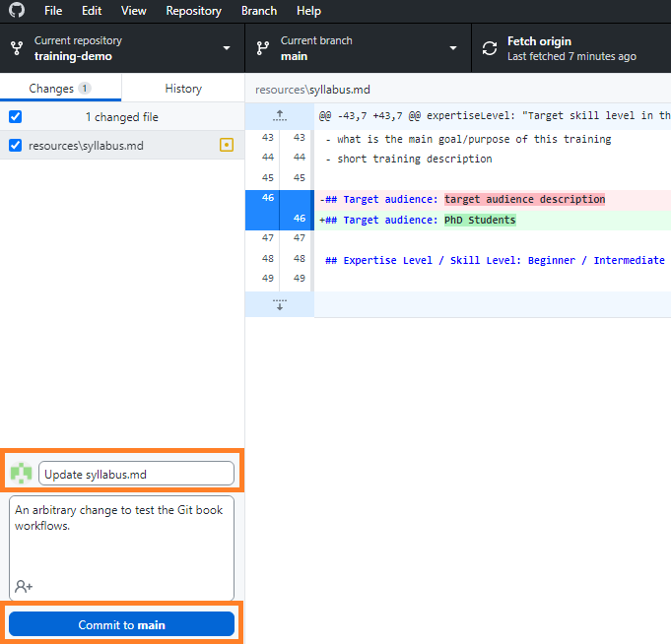The image size is (671, 644).
Task: Click the branch icon next to main
Action: [262, 48]
